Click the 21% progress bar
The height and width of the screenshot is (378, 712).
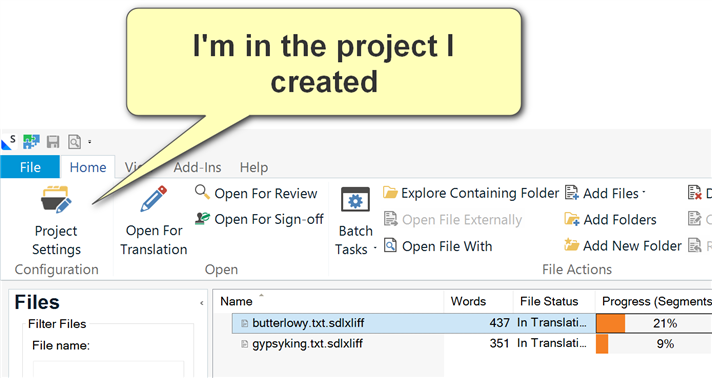[x=654, y=323]
